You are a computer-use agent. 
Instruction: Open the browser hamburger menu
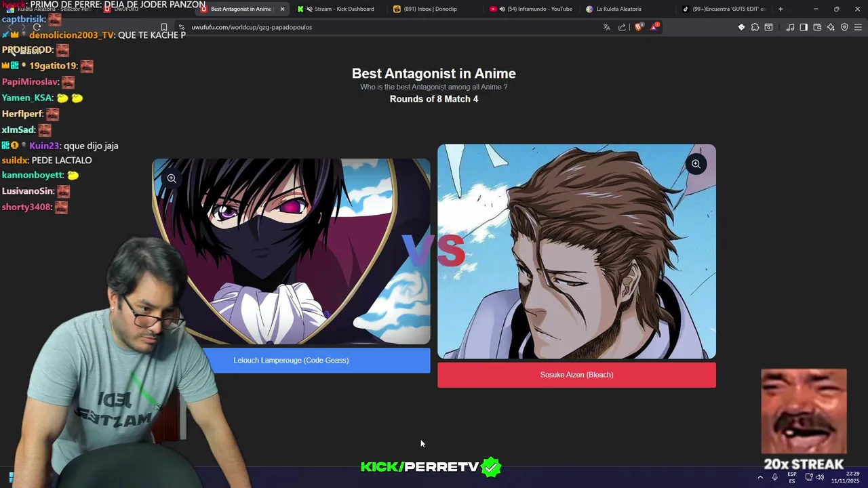pos(859,27)
